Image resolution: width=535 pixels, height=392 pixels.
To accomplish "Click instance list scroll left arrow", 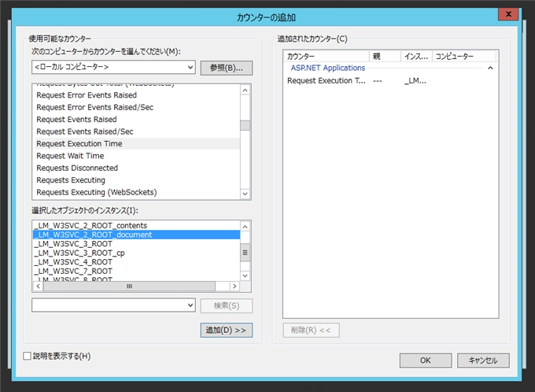I will point(38,287).
